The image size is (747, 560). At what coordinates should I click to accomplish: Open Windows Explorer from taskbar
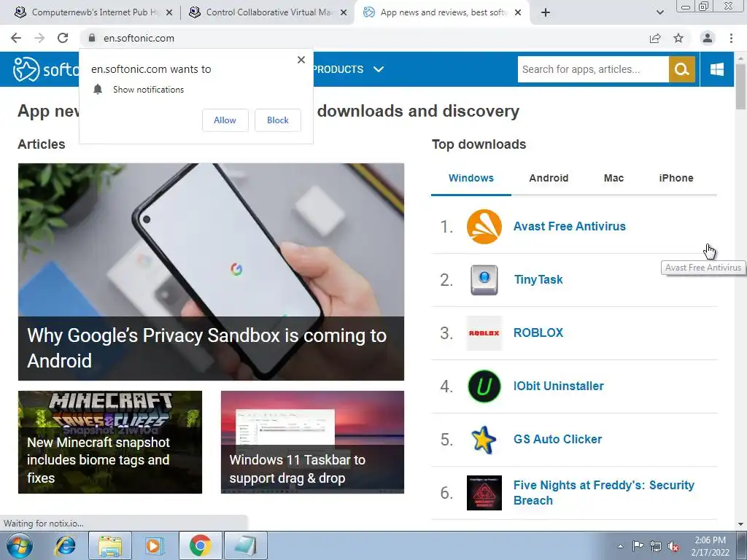click(x=110, y=545)
